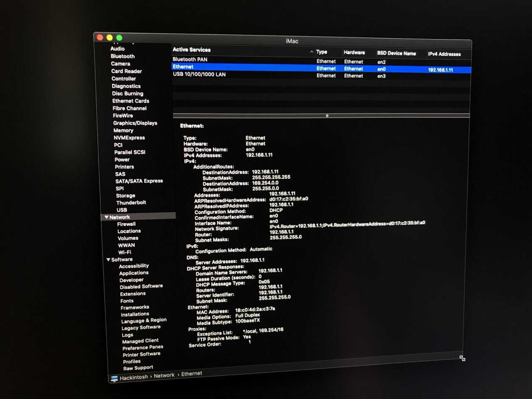The width and height of the screenshot is (532, 399).
Task: Select Printer Software in the sidebar
Action: click(x=142, y=354)
